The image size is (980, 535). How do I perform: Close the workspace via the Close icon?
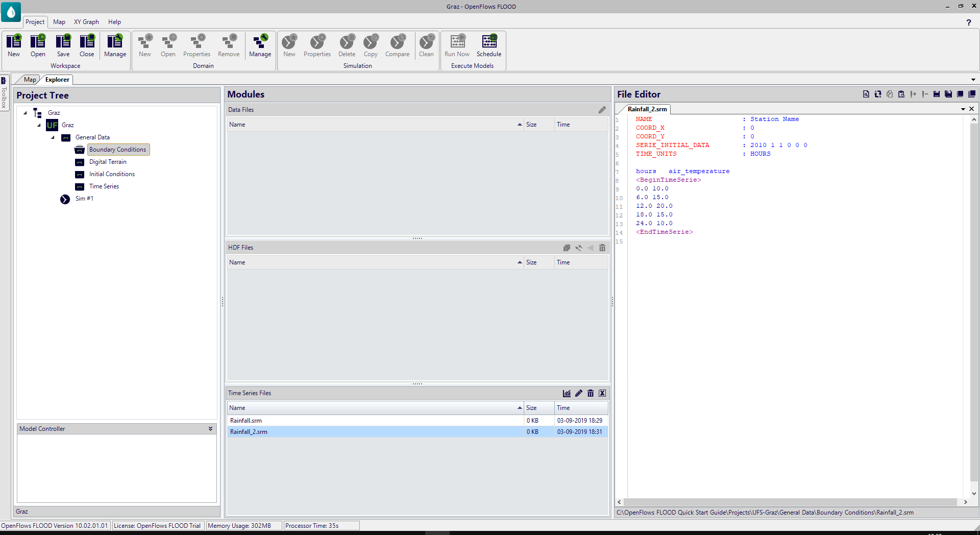click(x=87, y=45)
